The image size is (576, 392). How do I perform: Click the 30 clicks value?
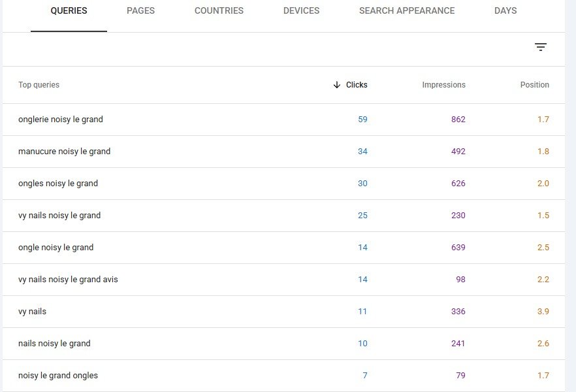pyautogui.click(x=362, y=184)
